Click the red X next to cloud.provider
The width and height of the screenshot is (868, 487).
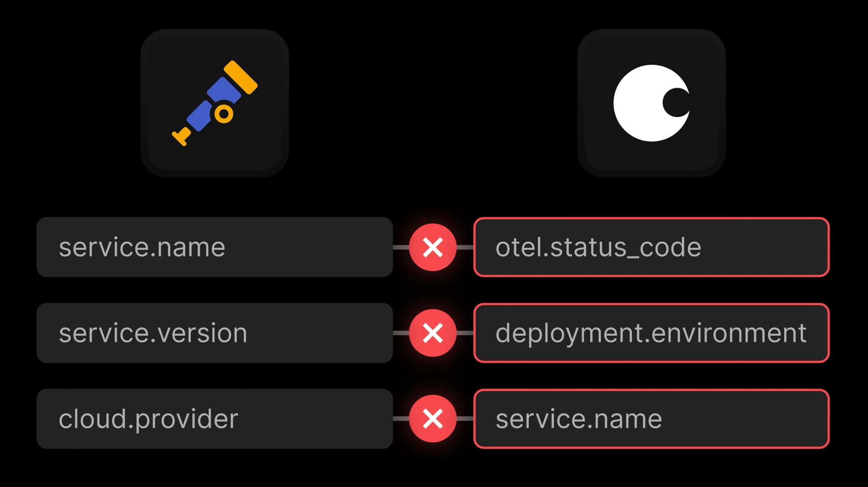[x=433, y=419]
